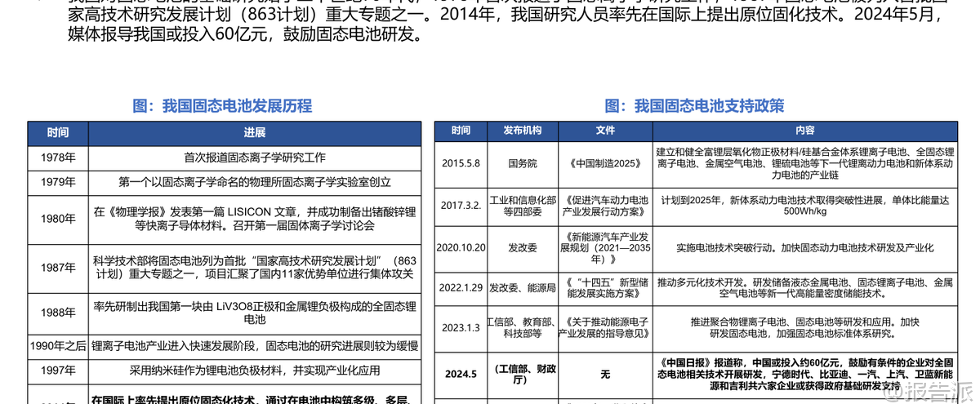Click the 首次报道固态离子学研究工作 cell
This screenshot has width=980, height=404.
tap(255, 158)
